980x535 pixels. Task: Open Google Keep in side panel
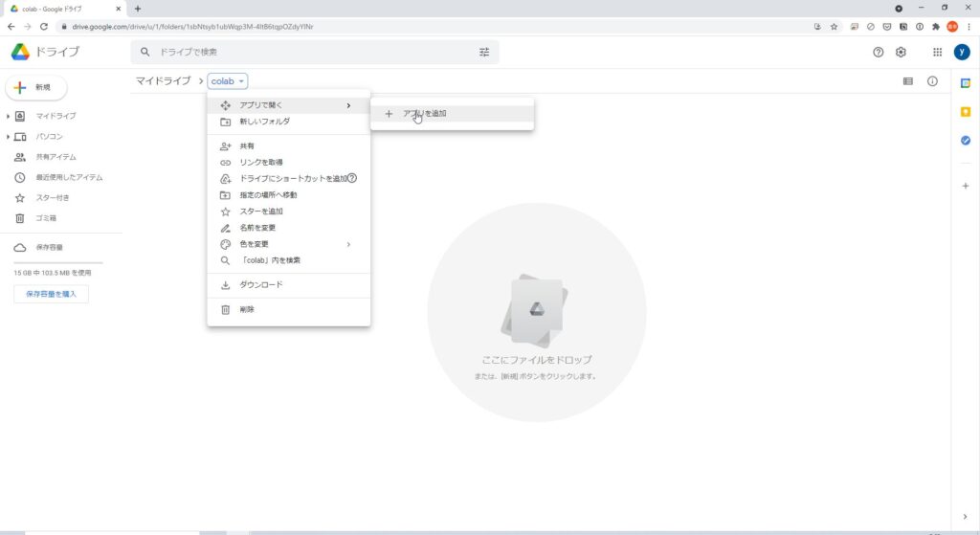[966, 112]
